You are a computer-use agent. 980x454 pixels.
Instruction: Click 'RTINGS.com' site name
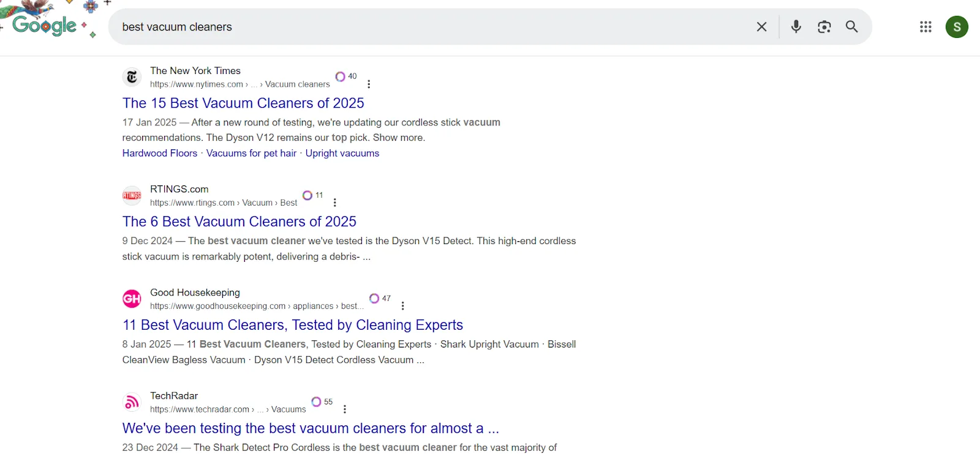(179, 190)
